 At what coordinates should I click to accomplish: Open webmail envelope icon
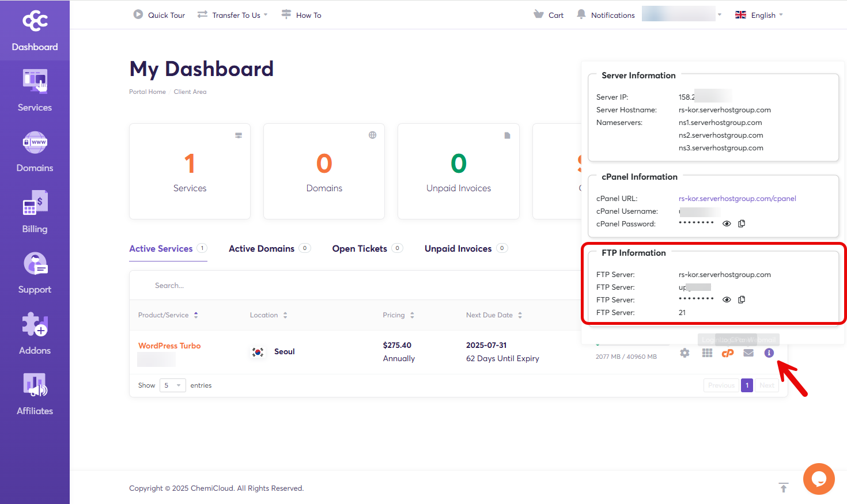click(x=748, y=353)
